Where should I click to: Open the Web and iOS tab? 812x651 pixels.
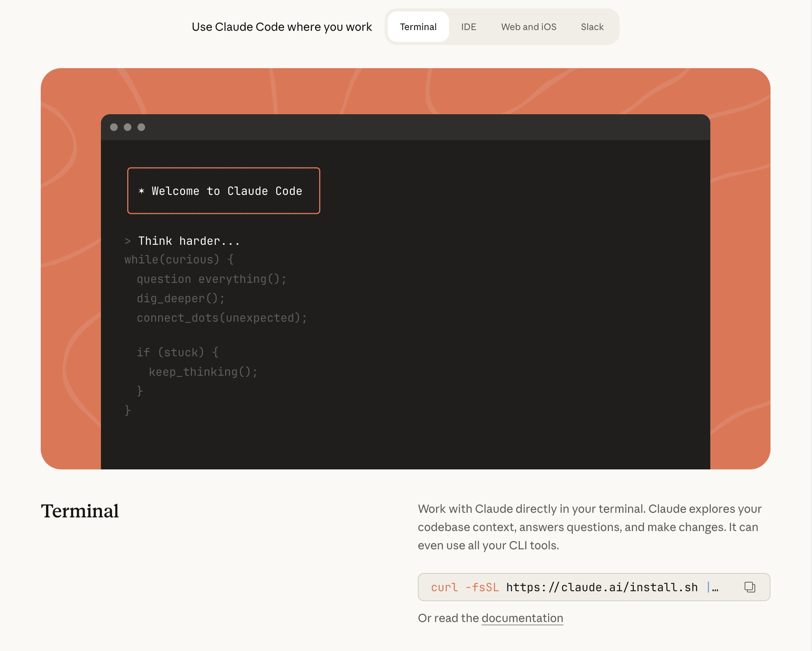tap(529, 27)
